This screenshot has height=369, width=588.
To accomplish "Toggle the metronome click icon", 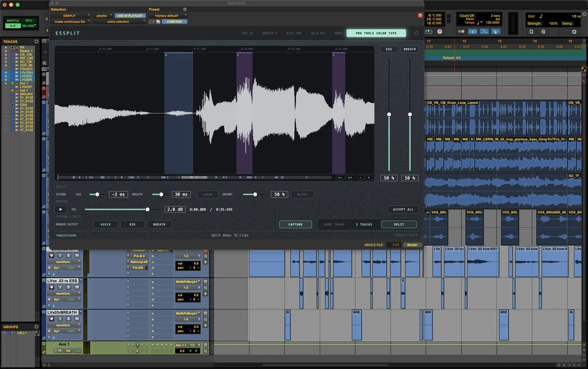I will coord(473,32).
